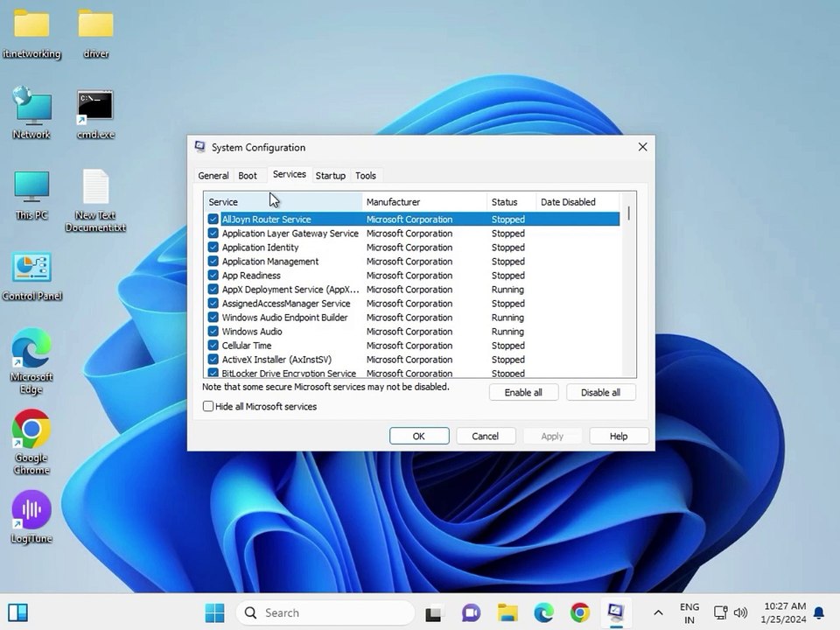
Task: Confirm with the OK button
Action: [419, 436]
